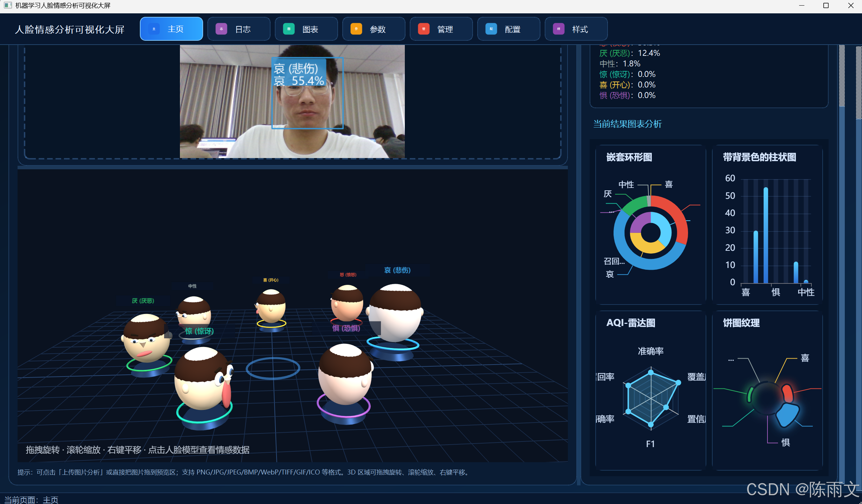862x504 pixels.
Task: Click the blue slice in 饼图纹理 chart
Action: point(788,415)
